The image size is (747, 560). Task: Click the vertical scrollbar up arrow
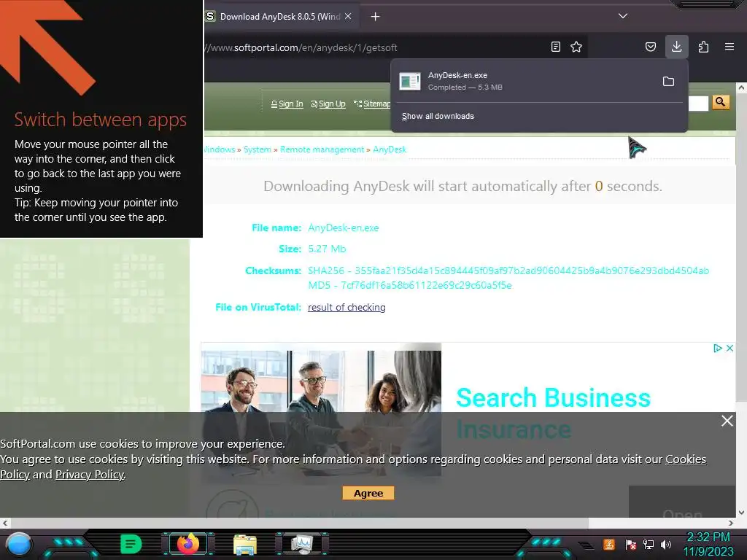click(x=741, y=88)
